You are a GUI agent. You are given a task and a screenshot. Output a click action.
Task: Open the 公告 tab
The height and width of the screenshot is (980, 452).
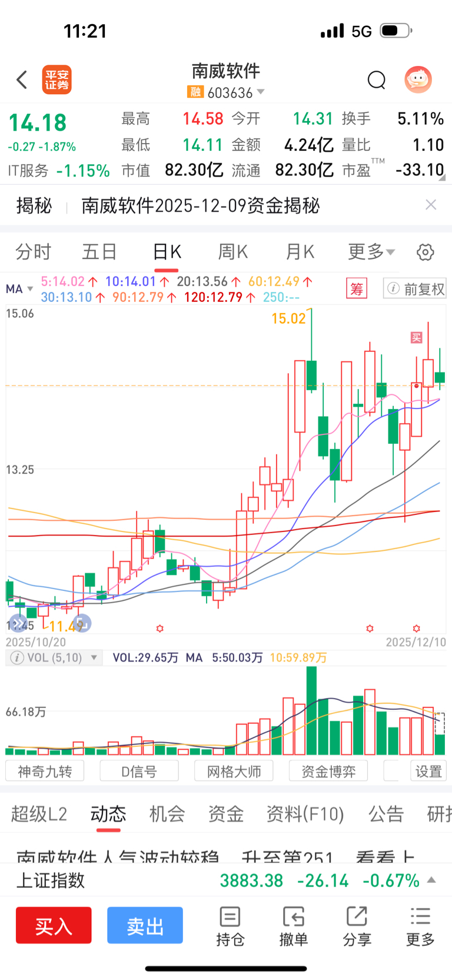coord(386,814)
